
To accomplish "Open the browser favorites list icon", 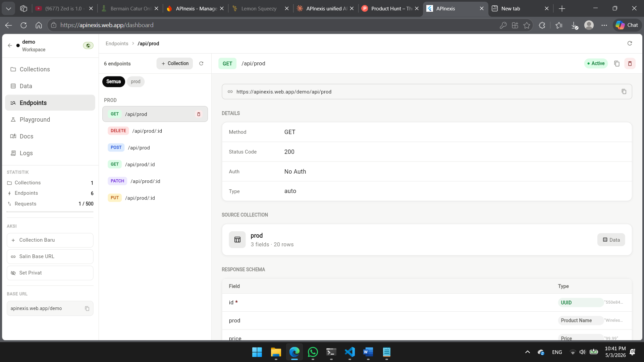I will tap(559, 25).
